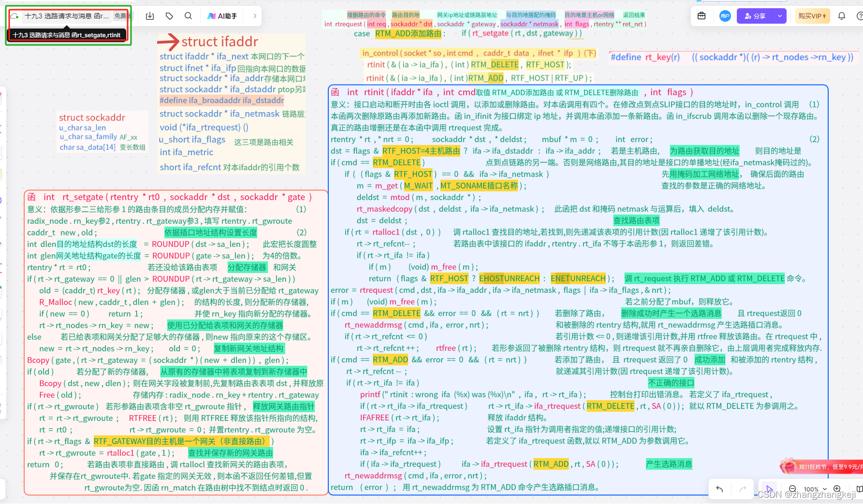The width and height of the screenshot is (863, 504).
Task: Undo the last action
Action: coord(719,489)
